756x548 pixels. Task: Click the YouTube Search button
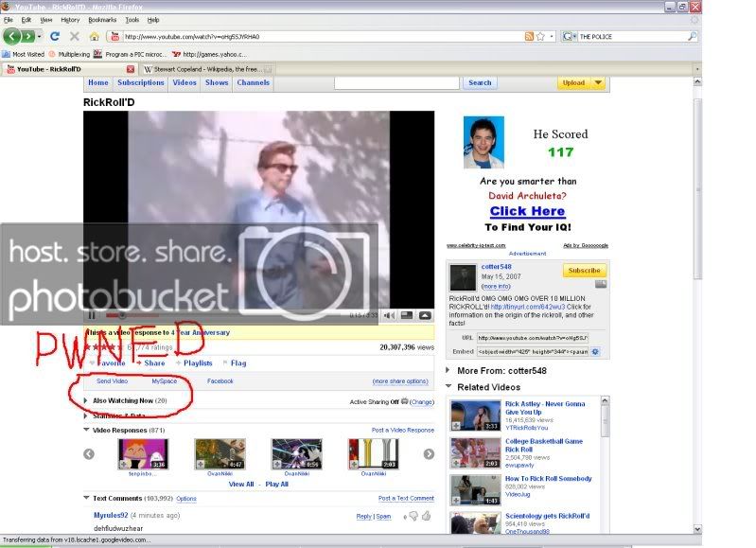click(x=480, y=83)
